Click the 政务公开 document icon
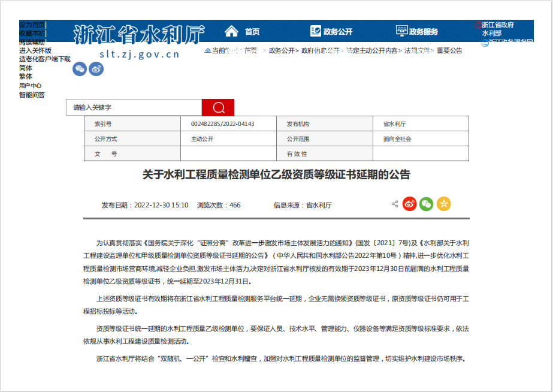 (x=315, y=29)
